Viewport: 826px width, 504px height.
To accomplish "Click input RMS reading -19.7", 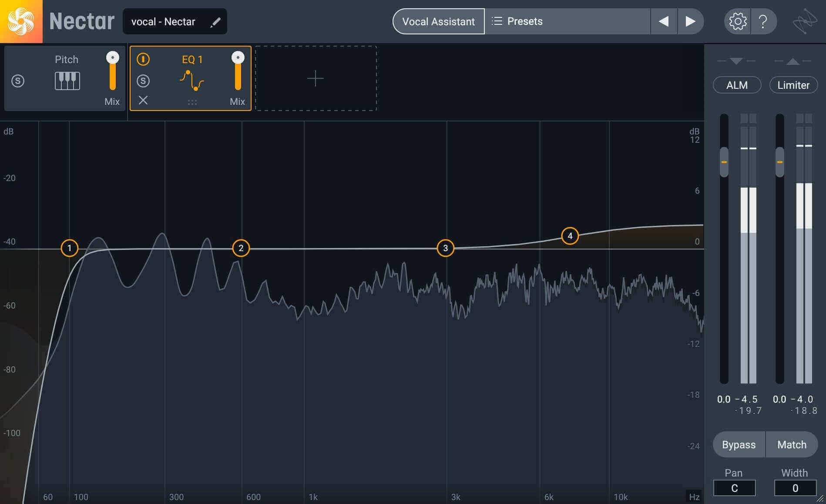I will 749,410.
